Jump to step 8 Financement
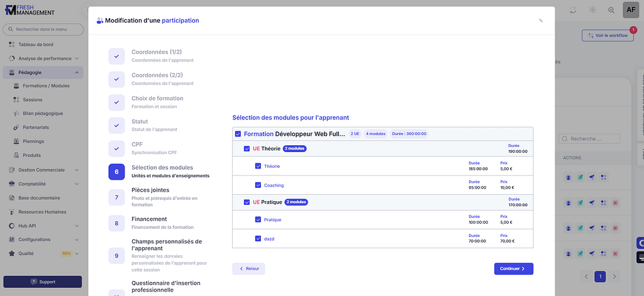 [x=116, y=223]
